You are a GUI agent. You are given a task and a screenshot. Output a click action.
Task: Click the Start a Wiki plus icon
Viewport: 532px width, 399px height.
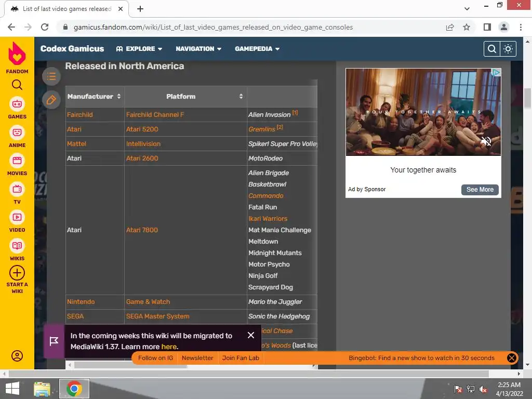[17, 273]
